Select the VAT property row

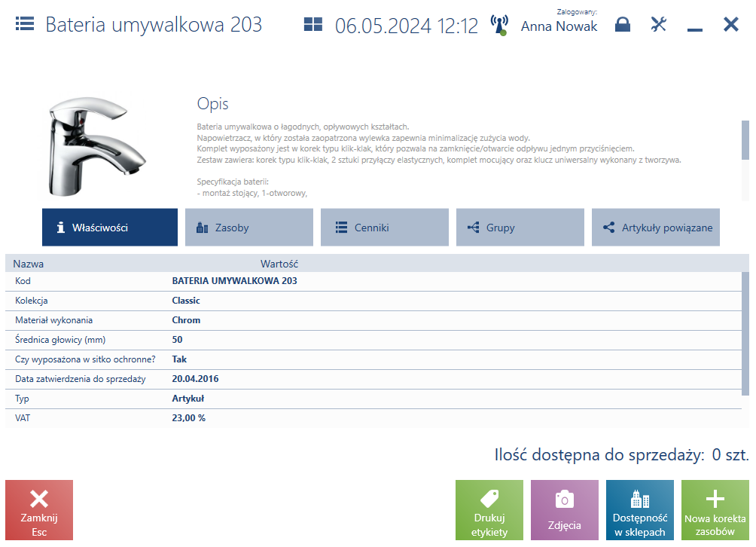[x=373, y=419]
